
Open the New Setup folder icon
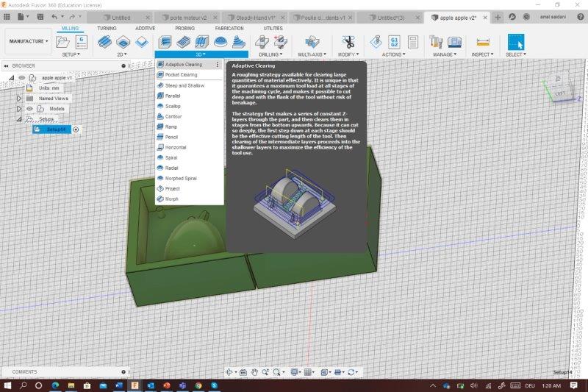pos(62,42)
